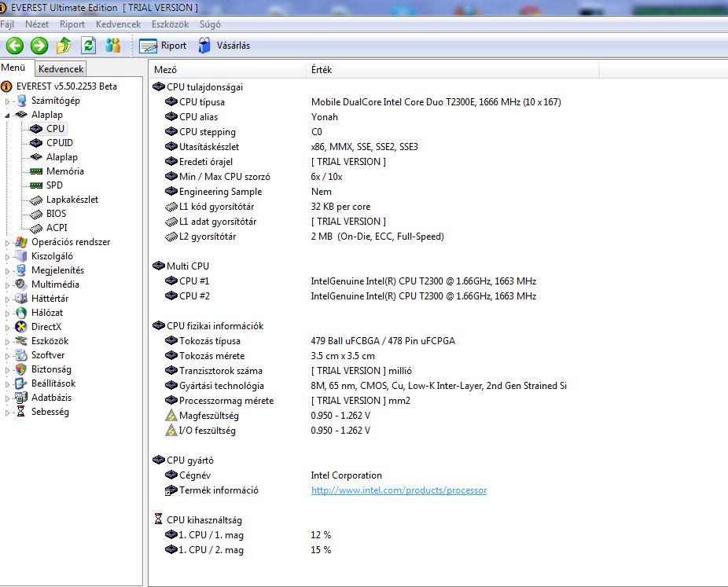728x587 pixels.
Task: Open the Eszközök menu in the menu bar
Action: tap(170, 24)
